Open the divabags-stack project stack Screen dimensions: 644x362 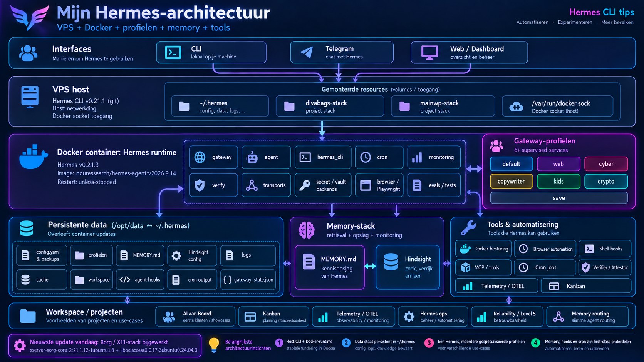330,106
